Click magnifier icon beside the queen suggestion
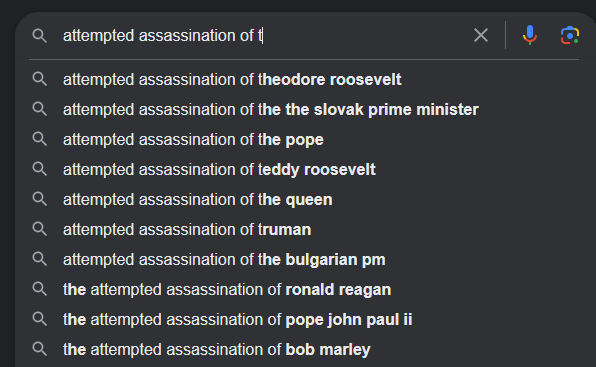Screen dimensions: 596x367 click(40, 199)
